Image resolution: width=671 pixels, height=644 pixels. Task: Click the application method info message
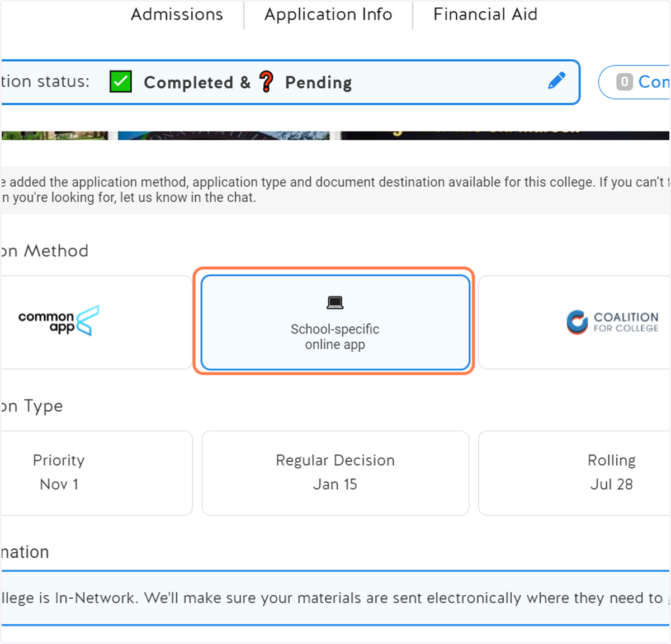[x=335, y=190]
